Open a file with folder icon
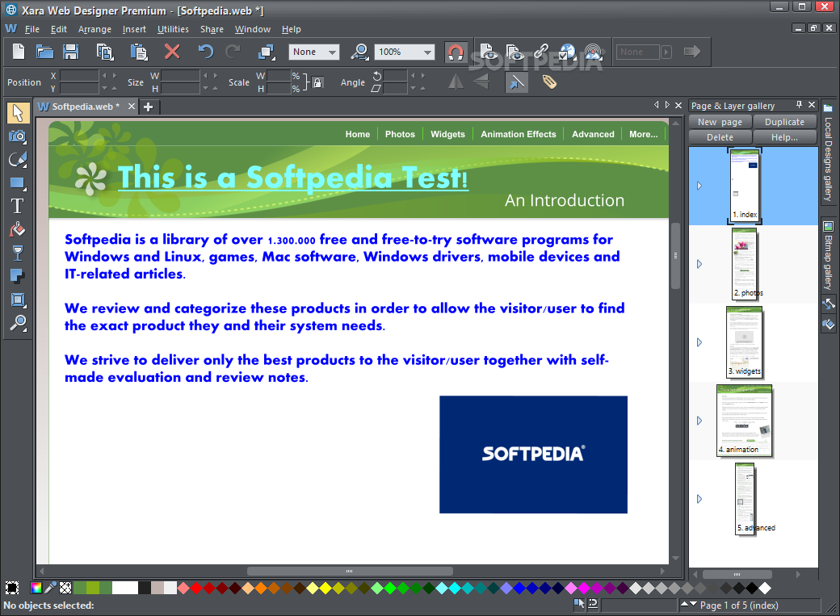The width and height of the screenshot is (840, 616). click(44, 52)
